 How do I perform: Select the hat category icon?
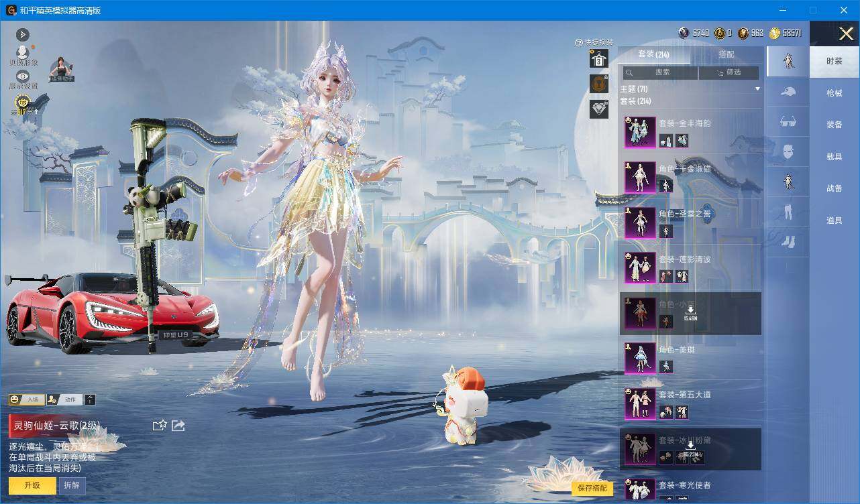(788, 91)
